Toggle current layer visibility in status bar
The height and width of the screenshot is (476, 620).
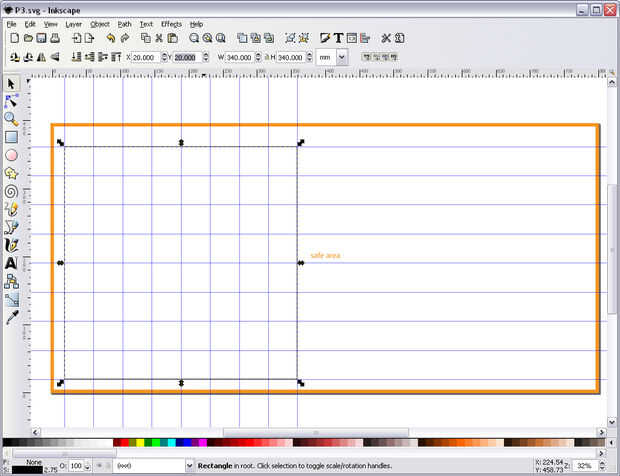point(100,466)
